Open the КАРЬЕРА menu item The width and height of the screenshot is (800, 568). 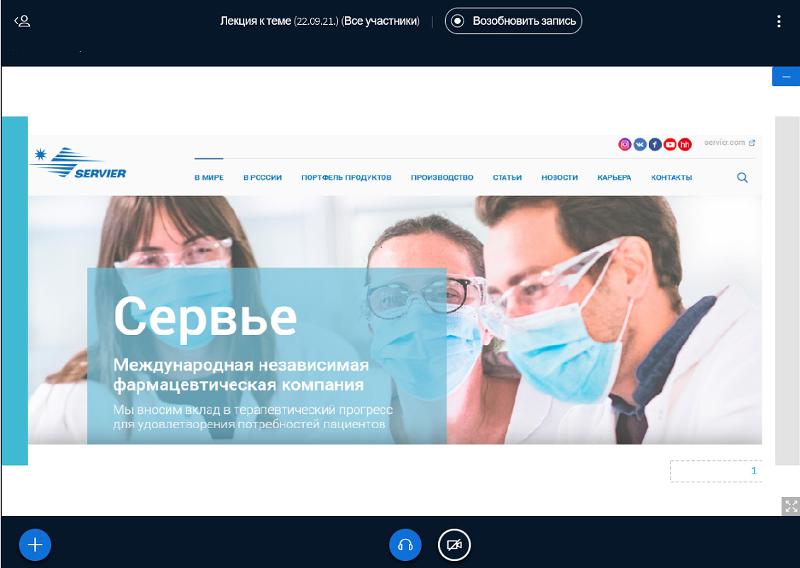(x=614, y=178)
